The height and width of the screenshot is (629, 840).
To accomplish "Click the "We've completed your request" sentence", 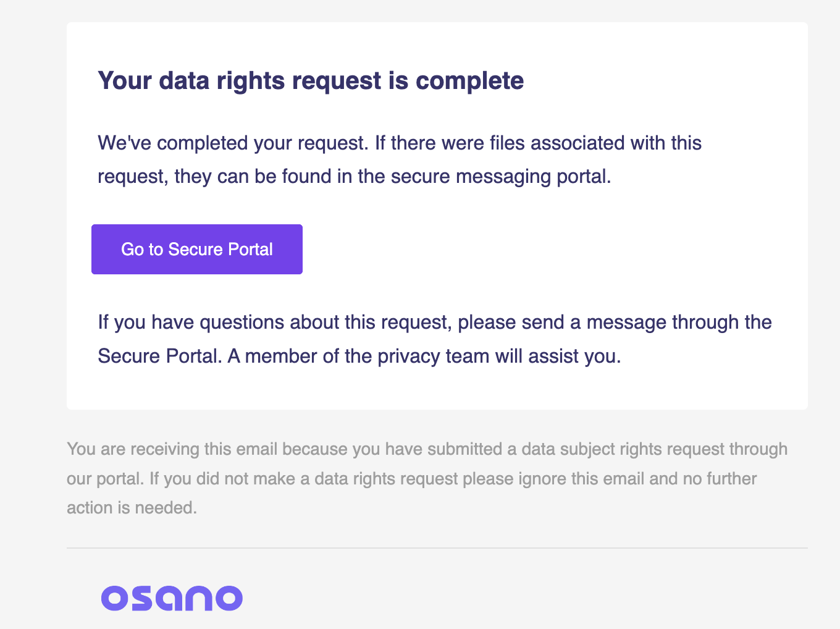I will [233, 143].
